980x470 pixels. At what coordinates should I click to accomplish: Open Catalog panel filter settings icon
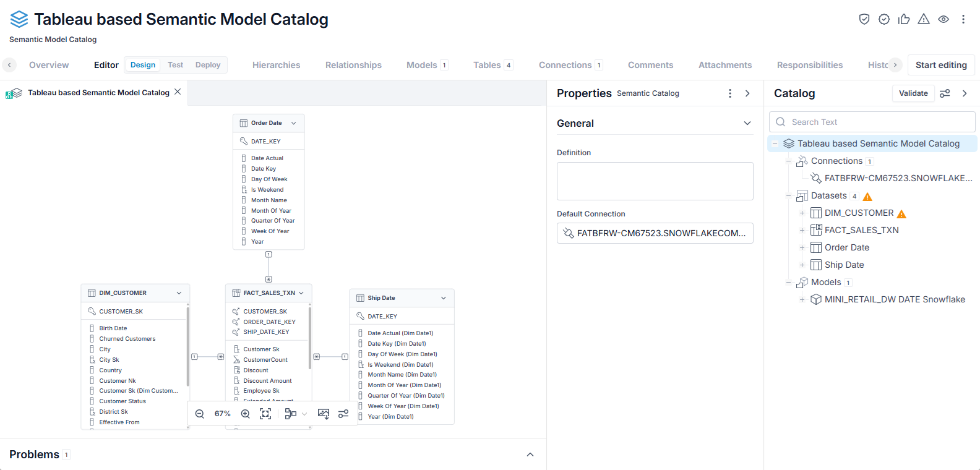[x=945, y=93]
